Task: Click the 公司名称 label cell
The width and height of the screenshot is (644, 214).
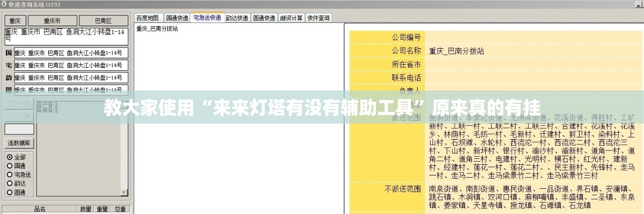Action: point(387,51)
